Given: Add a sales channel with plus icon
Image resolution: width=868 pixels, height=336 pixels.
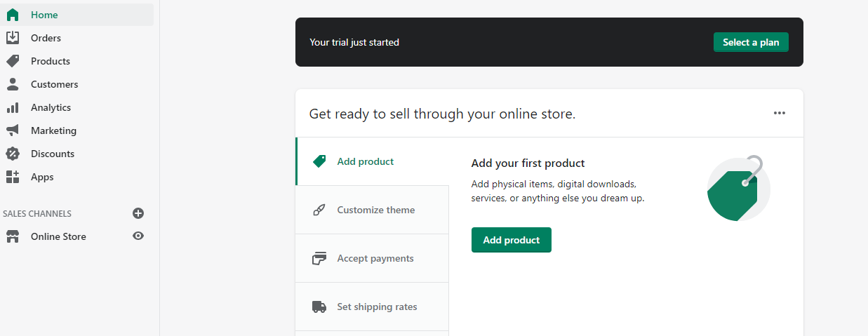Looking at the screenshot, I should pos(138,213).
